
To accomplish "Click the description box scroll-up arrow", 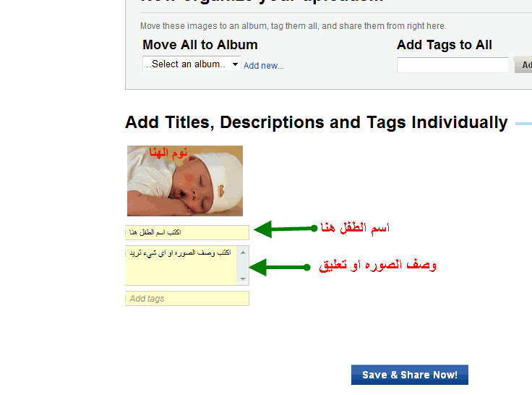I will (x=243, y=252).
